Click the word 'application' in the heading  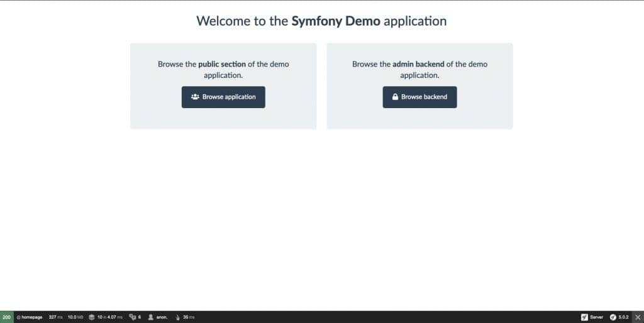point(415,21)
